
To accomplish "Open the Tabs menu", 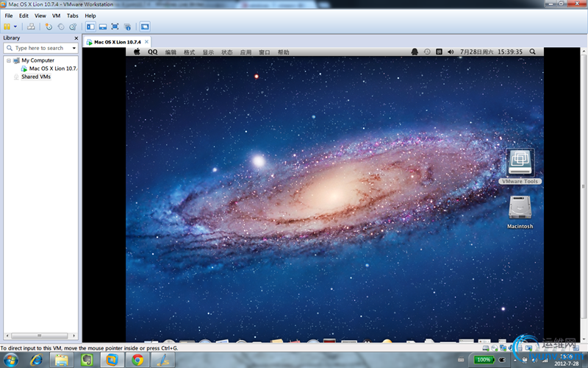I will coord(72,15).
